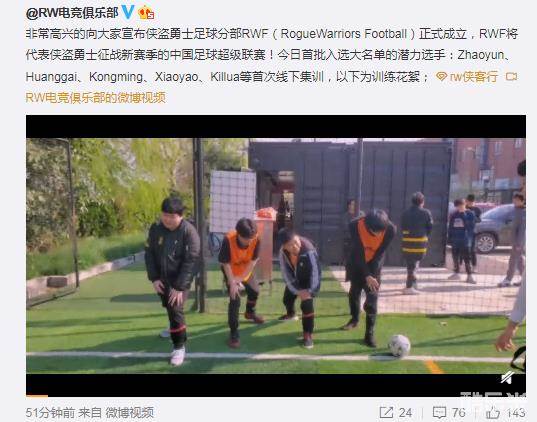Open the 51分钟前 timestamp link

point(51,412)
